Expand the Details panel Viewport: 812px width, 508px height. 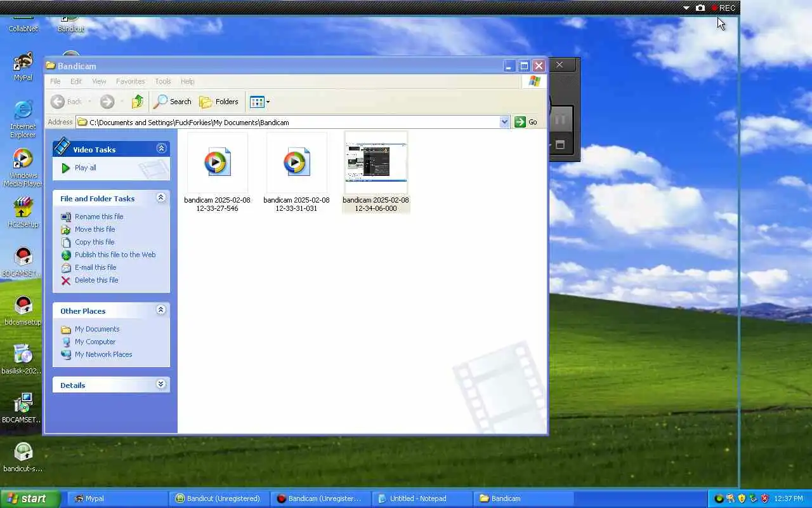161,385
